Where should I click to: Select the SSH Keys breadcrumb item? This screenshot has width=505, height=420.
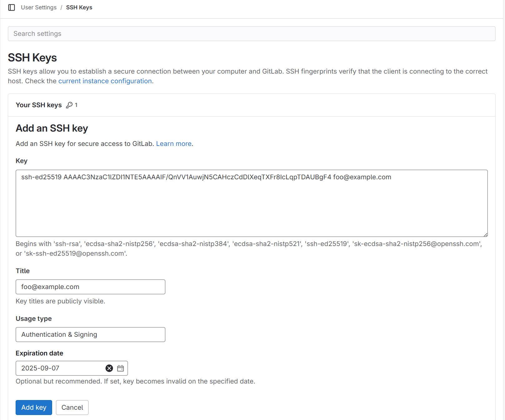[x=79, y=7]
